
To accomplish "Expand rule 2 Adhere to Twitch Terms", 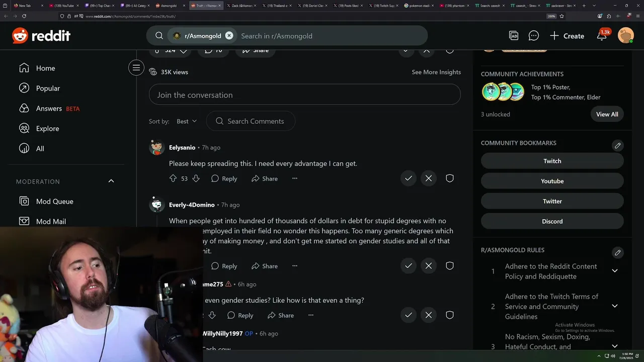I will (615, 306).
